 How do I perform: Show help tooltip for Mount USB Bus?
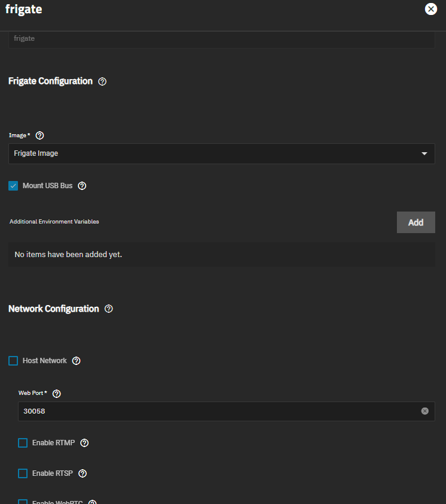tap(82, 186)
